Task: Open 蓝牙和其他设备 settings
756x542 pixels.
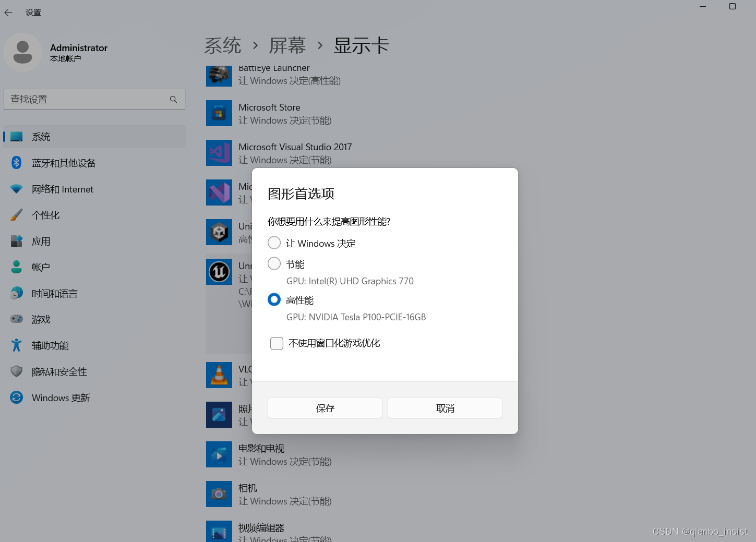Action: click(94, 163)
